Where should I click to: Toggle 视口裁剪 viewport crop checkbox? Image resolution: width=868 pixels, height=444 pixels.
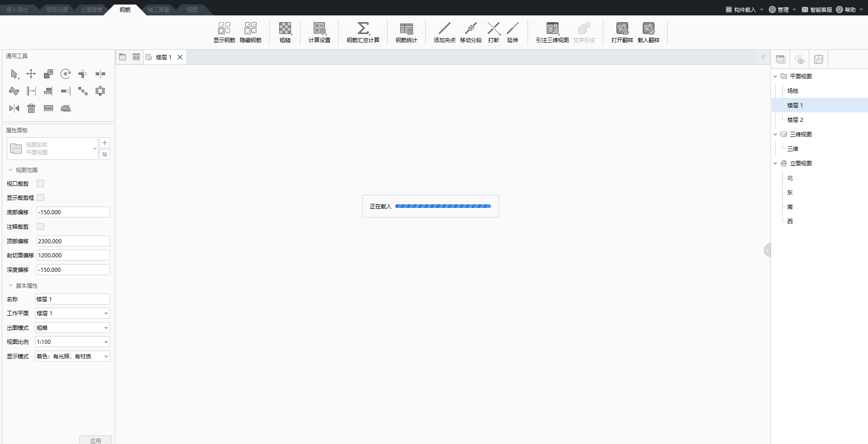(x=40, y=183)
